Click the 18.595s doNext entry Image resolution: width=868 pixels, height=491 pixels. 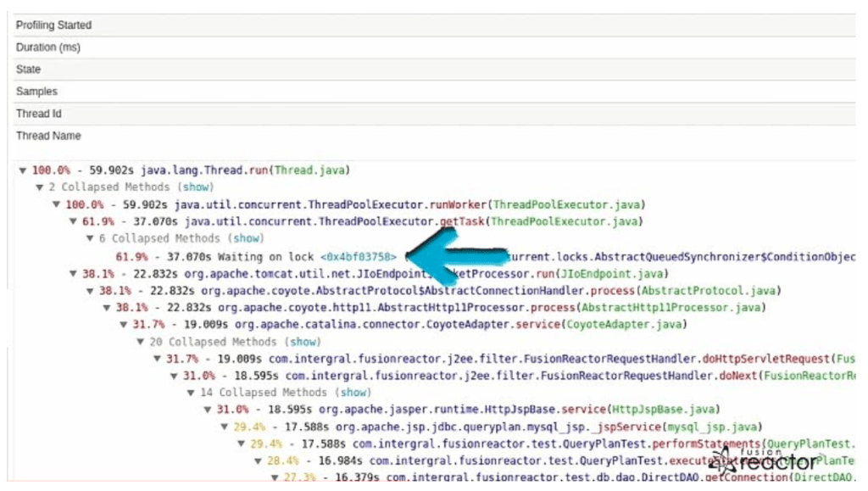pos(520,376)
